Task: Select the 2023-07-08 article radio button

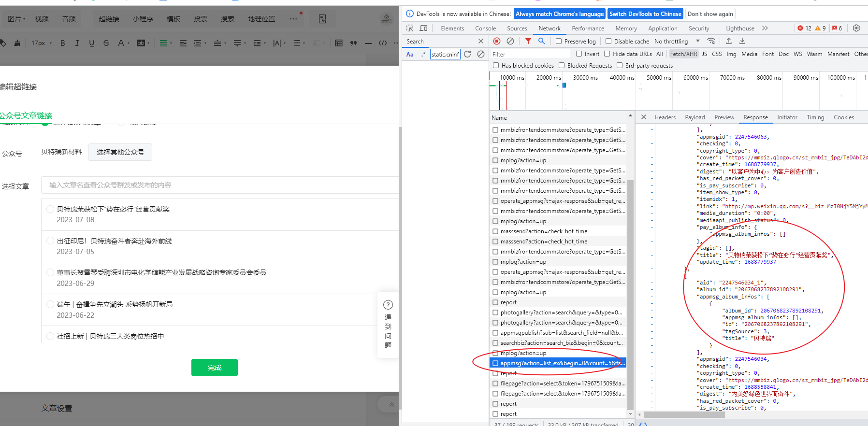Action: (x=50, y=209)
